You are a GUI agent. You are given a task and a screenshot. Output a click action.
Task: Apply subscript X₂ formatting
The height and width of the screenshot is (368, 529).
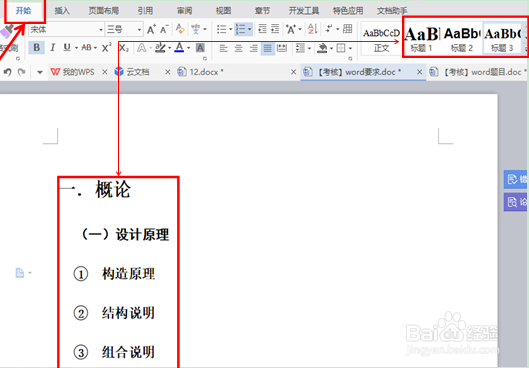point(124,48)
